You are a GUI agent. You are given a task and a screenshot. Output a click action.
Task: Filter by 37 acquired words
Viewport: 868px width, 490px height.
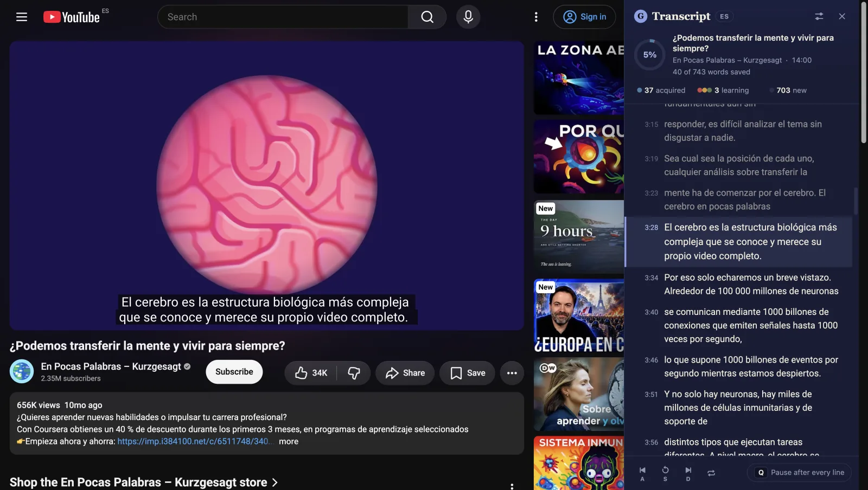coord(661,91)
